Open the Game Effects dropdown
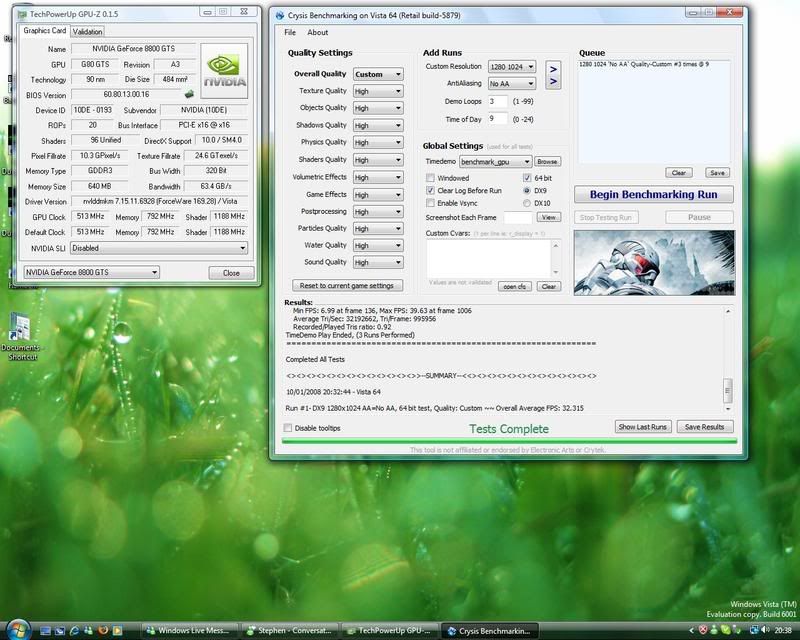The width and height of the screenshot is (800, 640). 378,194
